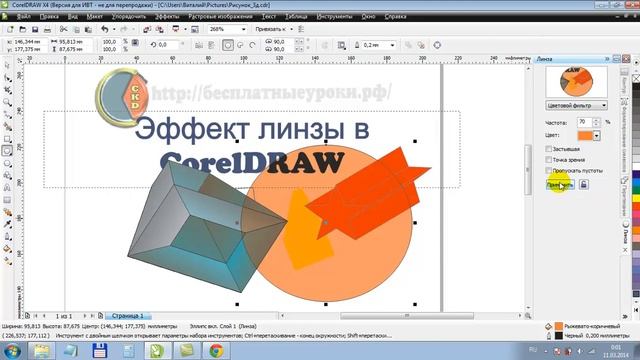Open the Привязать к dropdown
Screen dimensions: 640x360
[291, 29]
